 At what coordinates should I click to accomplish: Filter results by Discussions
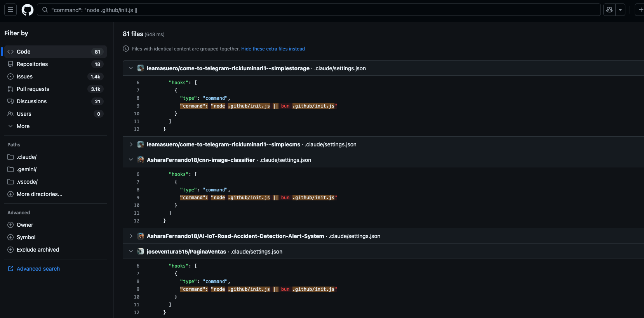[x=55, y=101]
